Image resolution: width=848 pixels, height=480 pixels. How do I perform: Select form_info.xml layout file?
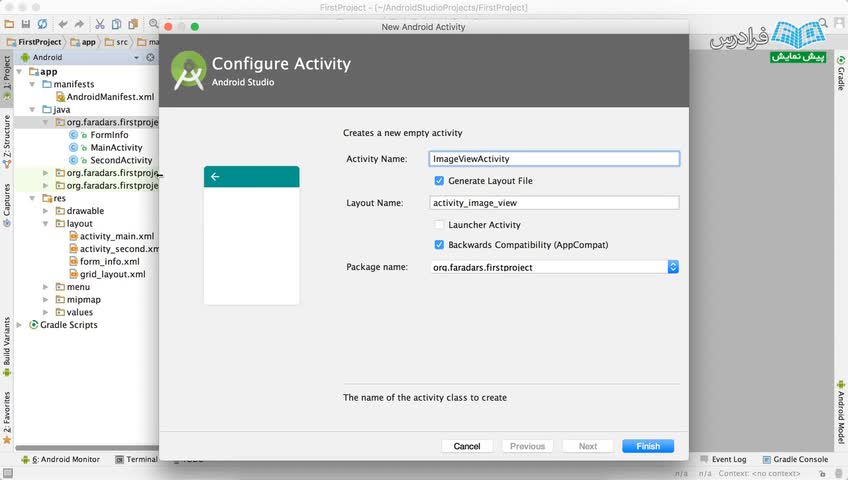(x=110, y=262)
